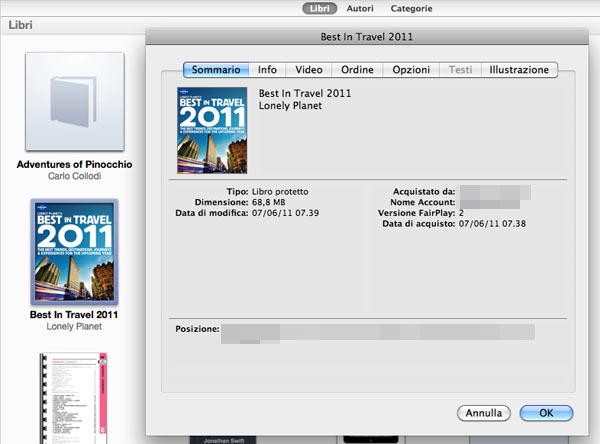Click the spiral-bound book cover below Best In Travel
The height and width of the screenshot is (444, 600).
coord(73,395)
